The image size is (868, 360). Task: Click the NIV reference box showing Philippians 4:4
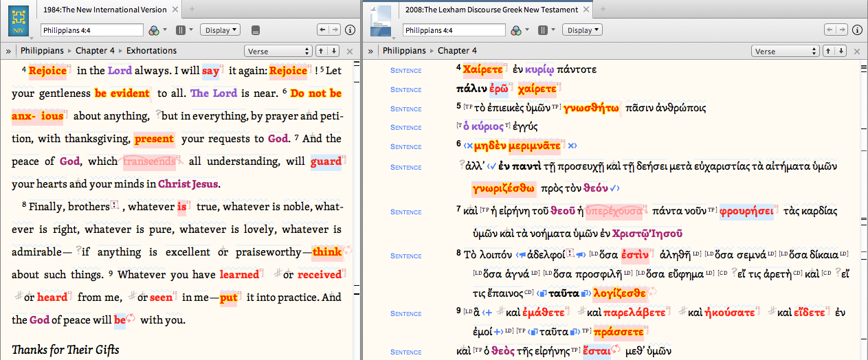[92, 30]
